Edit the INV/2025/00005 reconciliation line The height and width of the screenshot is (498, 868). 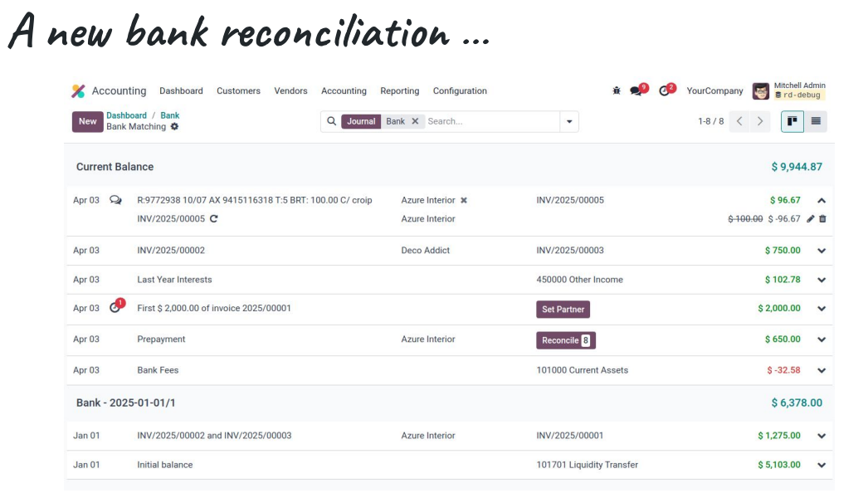click(811, 219)
